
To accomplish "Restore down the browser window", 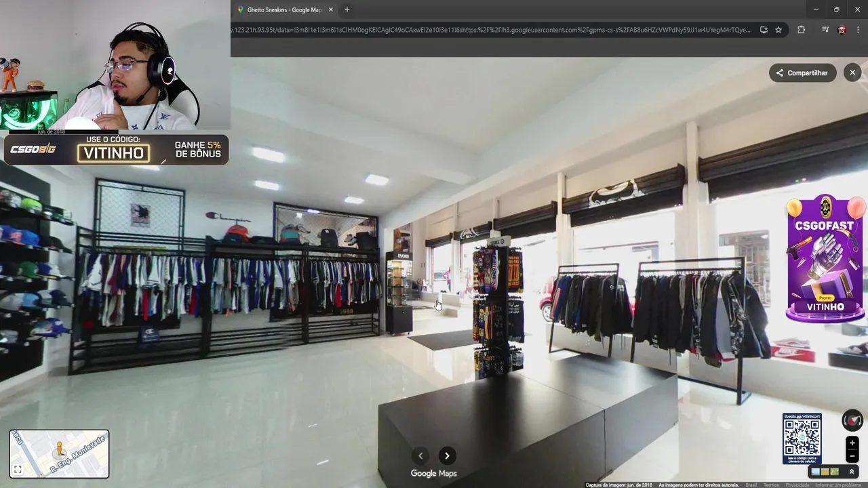I will (x=836, y=9).
